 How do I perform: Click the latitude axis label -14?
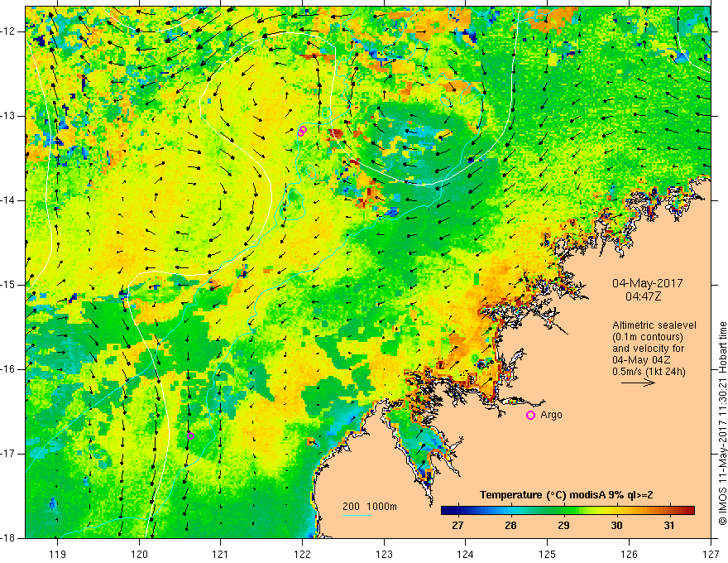pos(9,200)
